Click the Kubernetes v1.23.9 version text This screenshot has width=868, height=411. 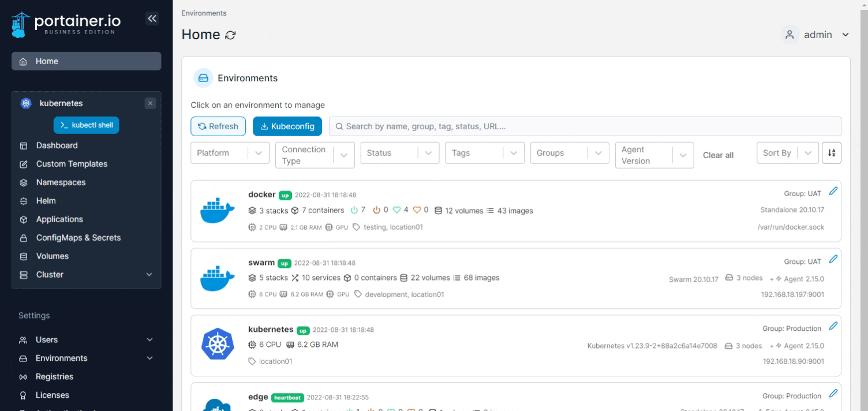tap(652, 346)
